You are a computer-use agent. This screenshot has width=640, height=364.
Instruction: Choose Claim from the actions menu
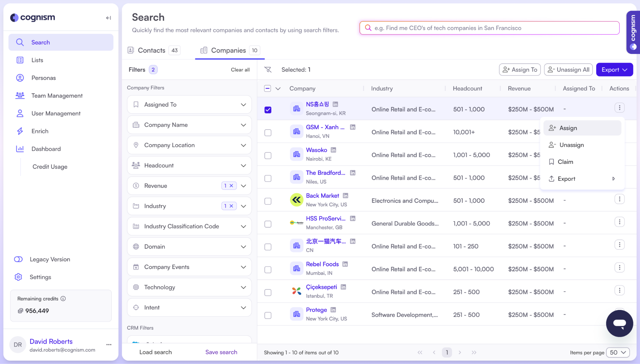tap(565, 162)
